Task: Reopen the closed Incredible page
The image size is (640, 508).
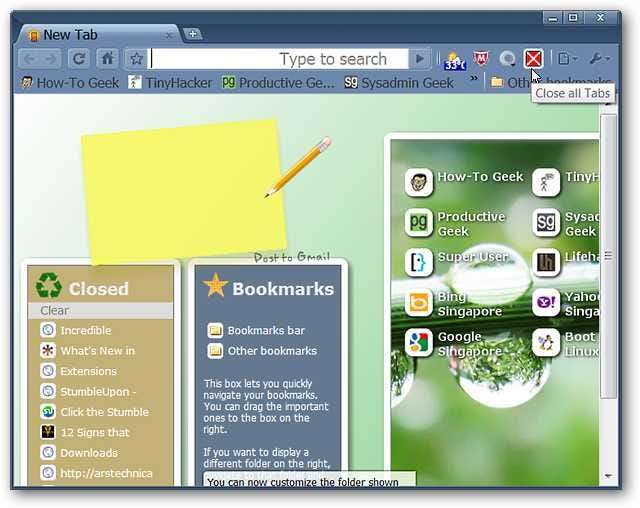Action: (x=76, y=330)
